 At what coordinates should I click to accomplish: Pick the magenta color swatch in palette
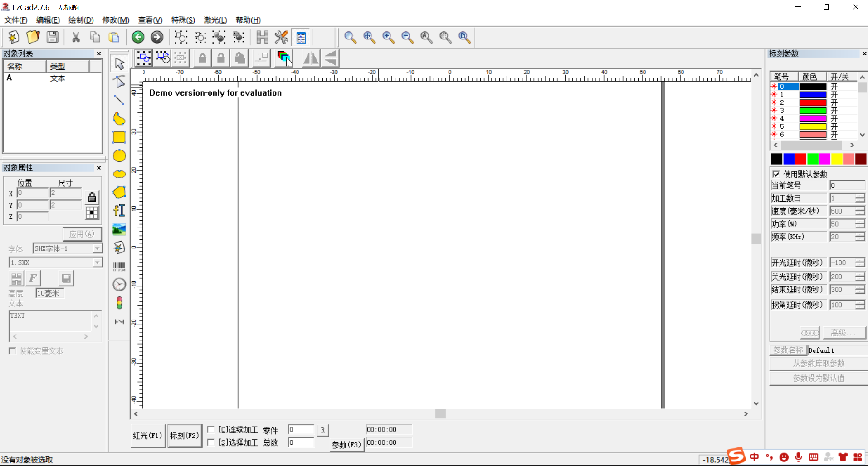point(824,159)
